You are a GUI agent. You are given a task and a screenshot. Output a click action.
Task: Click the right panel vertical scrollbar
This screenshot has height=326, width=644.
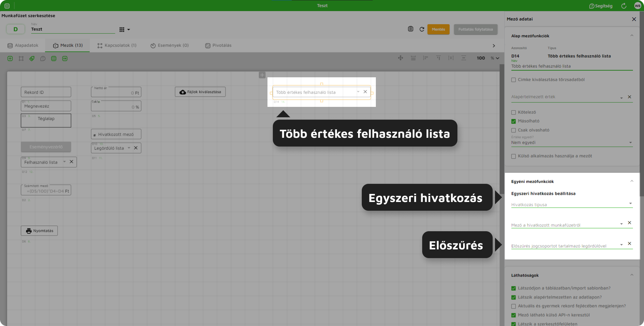point(642,104)
